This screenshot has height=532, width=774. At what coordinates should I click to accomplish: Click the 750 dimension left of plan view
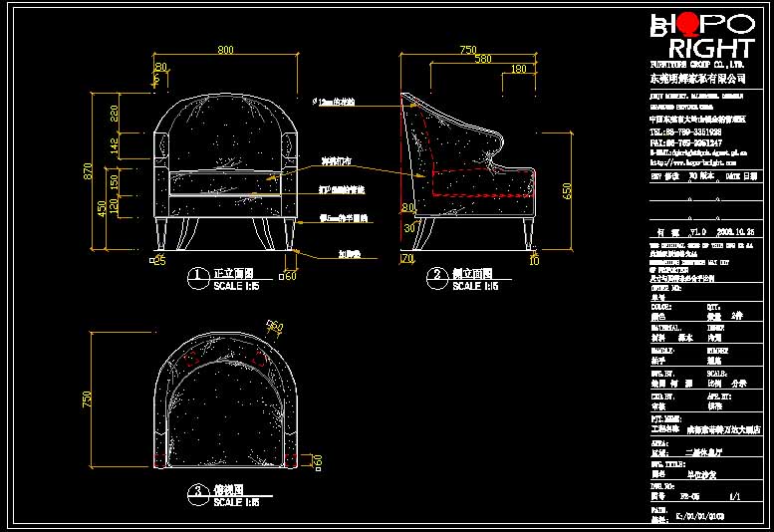pyautogui.click(x=87, y=399)
